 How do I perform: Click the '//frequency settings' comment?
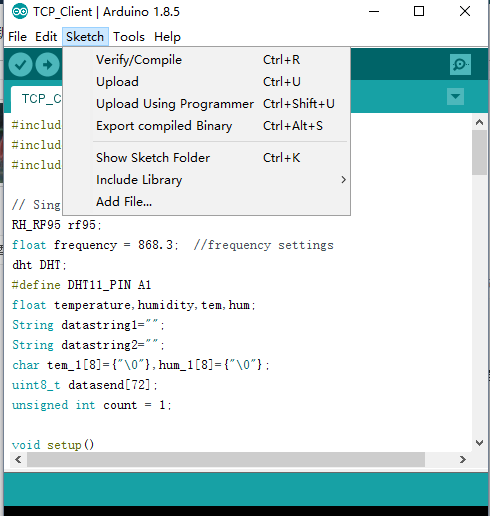click(x=264, y=245)
